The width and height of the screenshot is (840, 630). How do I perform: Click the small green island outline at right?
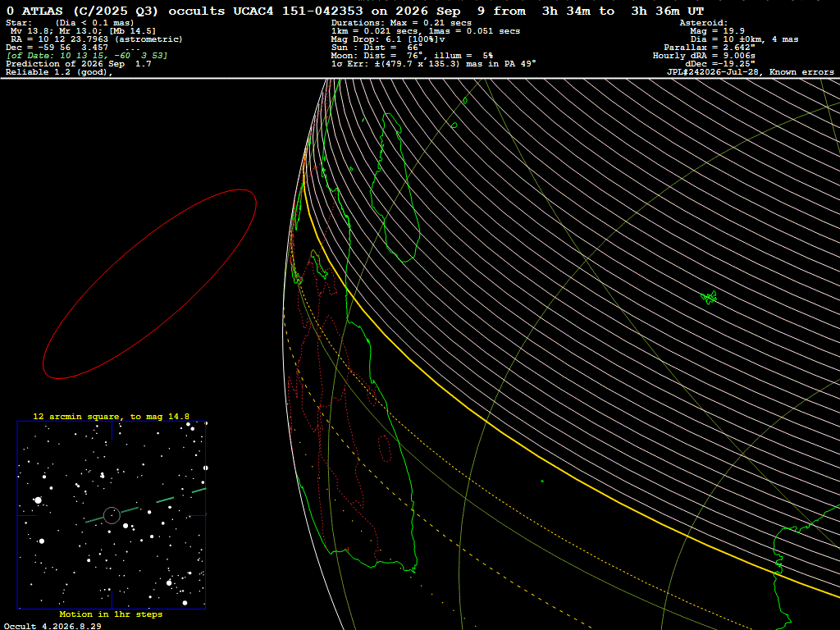coord(709,297)
